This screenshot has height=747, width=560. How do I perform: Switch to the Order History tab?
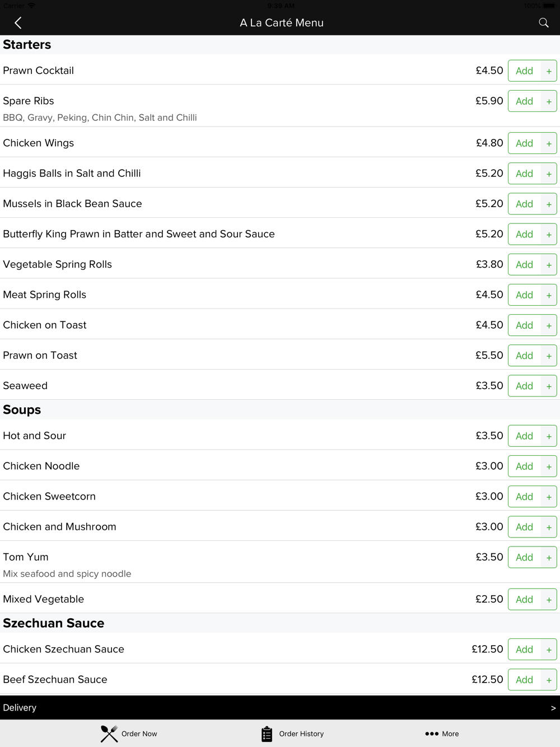pyautogui.click(x=292, y=734)
